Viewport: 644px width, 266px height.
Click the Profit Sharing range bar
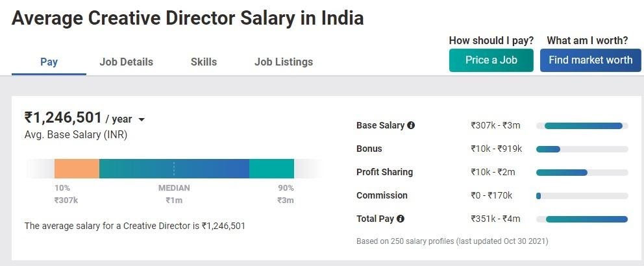pos(562,172)
